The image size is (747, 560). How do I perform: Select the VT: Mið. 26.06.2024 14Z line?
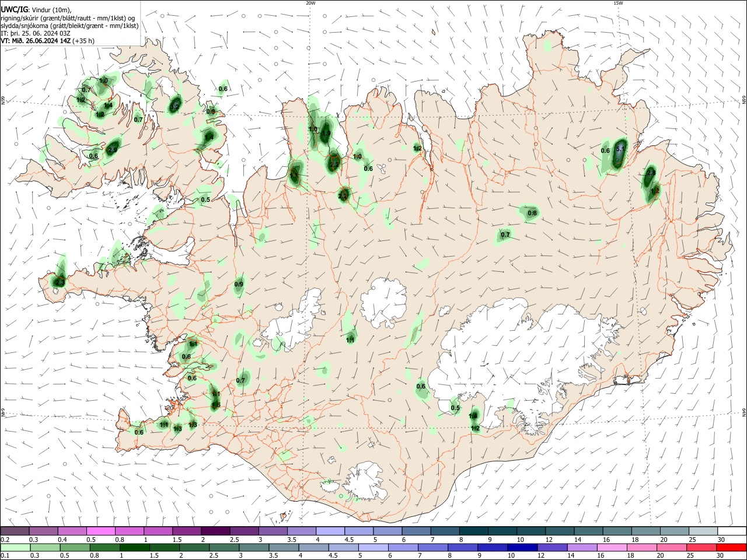point(48,41)
